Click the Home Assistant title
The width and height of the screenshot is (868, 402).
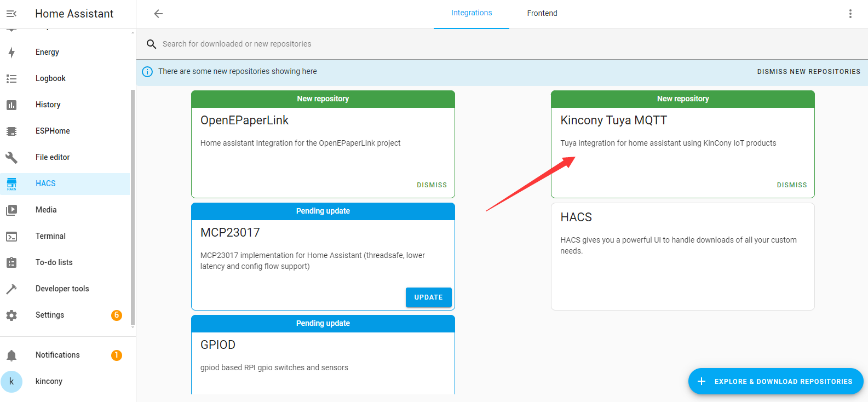(x=74, y=14)
